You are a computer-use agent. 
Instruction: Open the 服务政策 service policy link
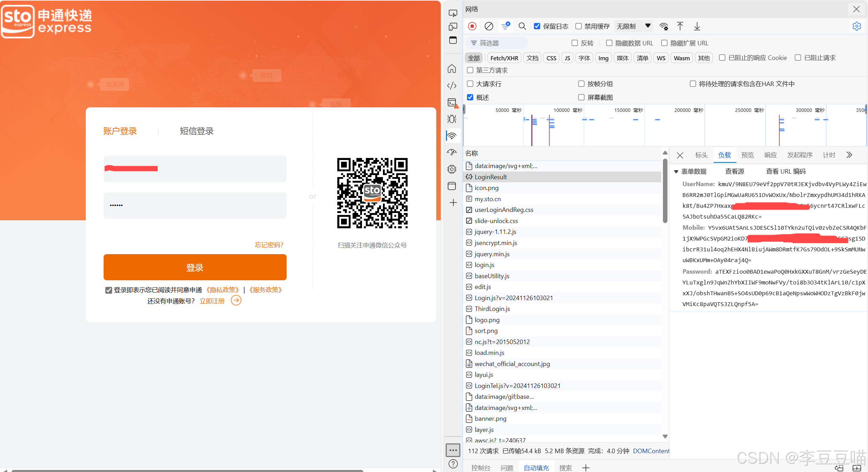[265, 290]
